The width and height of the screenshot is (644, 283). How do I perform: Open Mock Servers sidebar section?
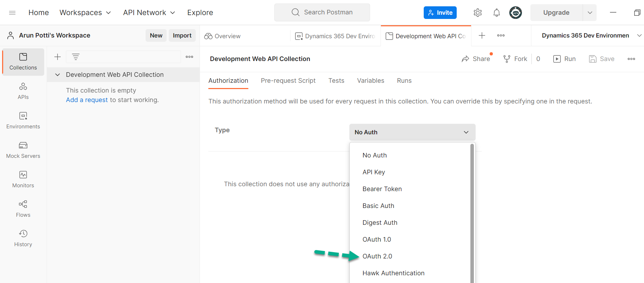(23, 150)
